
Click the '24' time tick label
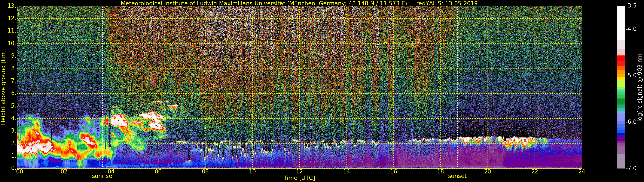click(x=582, y=172)
